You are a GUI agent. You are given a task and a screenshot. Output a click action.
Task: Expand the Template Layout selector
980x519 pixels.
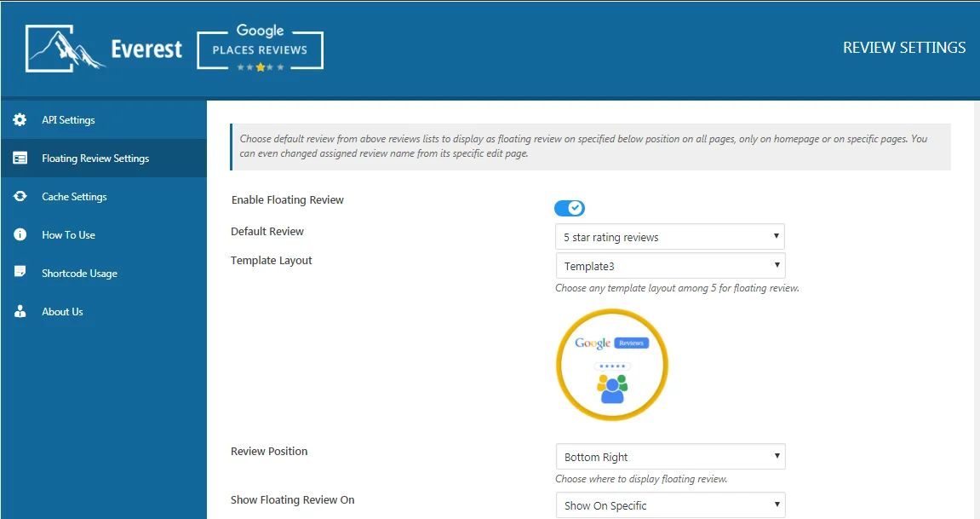tap(669, 265)
